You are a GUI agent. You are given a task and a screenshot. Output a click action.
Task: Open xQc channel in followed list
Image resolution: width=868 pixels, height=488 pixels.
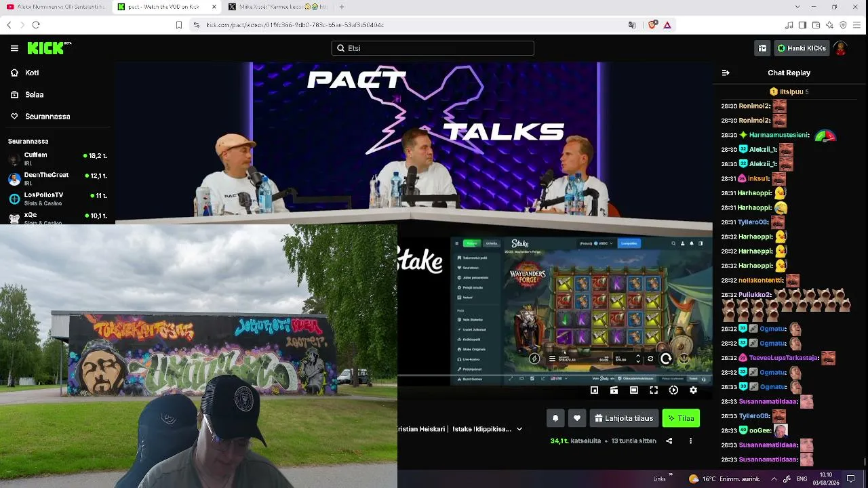coord(58,218)
